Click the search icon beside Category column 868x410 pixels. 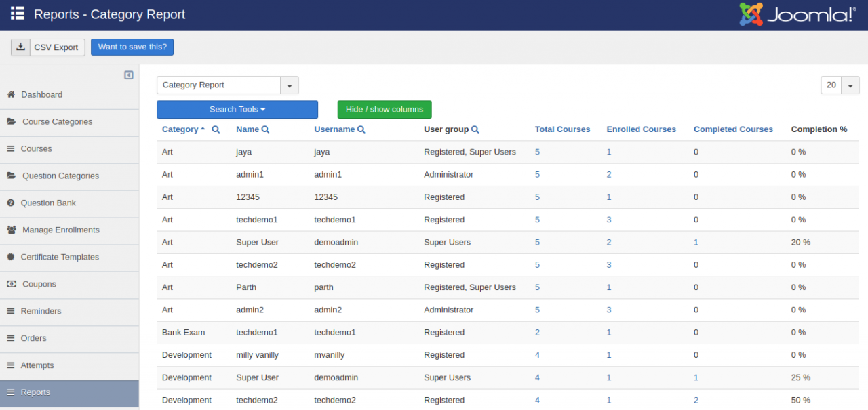[216, 129]
